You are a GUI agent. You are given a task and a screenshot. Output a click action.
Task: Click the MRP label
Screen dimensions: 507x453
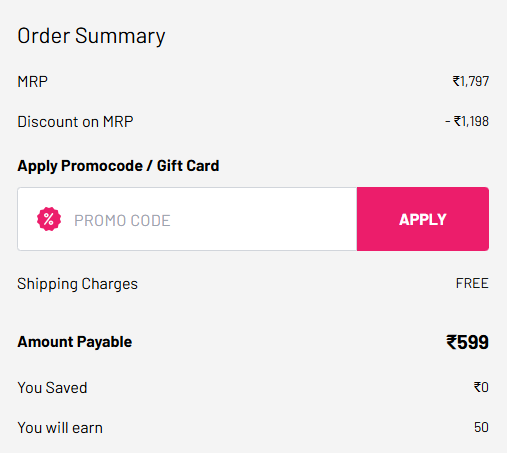tap(33, 82)
